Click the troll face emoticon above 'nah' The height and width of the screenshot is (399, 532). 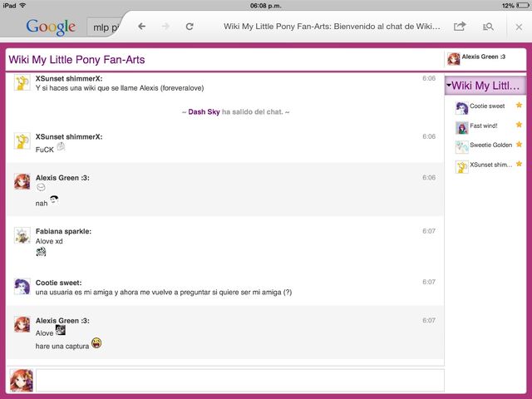(41, 187)
